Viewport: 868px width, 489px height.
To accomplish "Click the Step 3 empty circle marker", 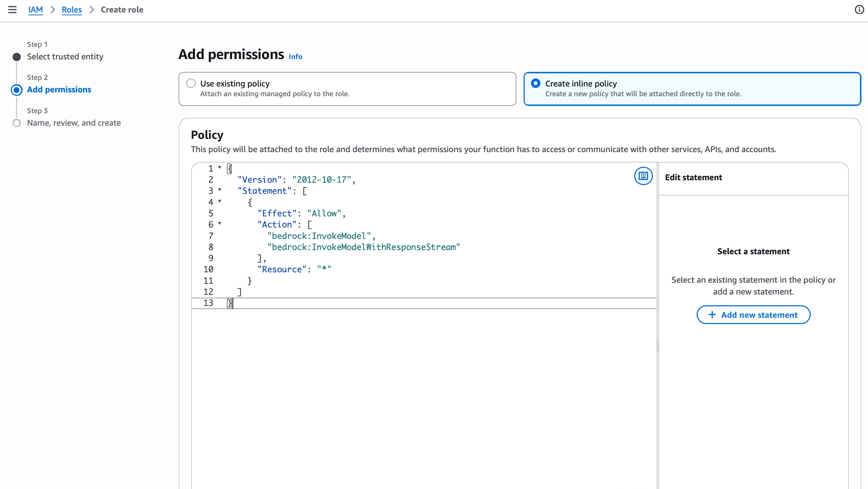I will point(17,123).
